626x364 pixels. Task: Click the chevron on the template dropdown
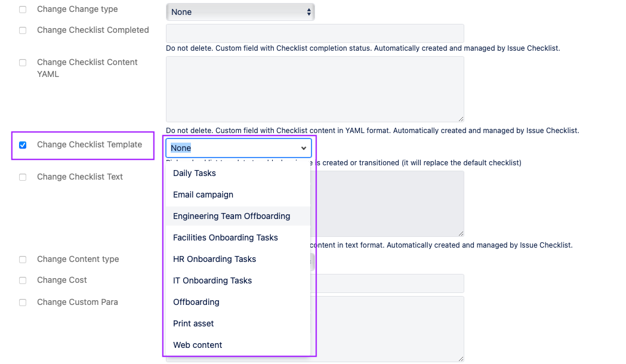[x=303, y=148]
